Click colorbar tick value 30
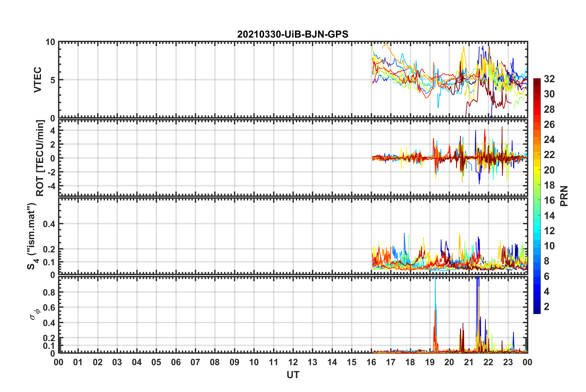 [x=549, y=94]
